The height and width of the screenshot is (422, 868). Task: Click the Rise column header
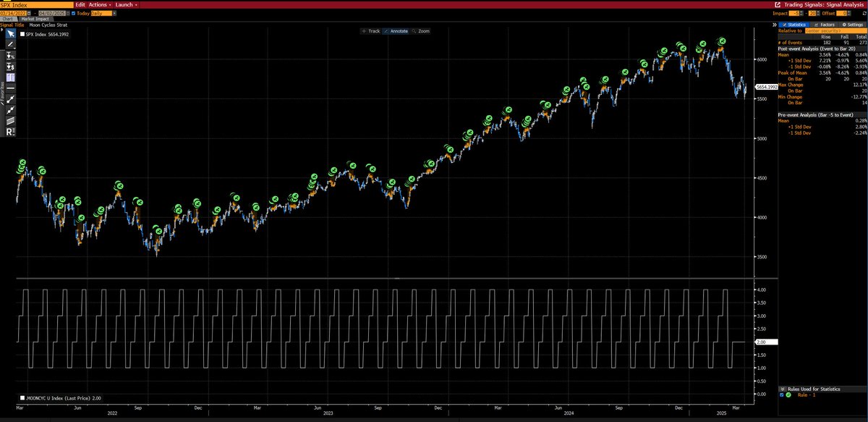point(825,36)
